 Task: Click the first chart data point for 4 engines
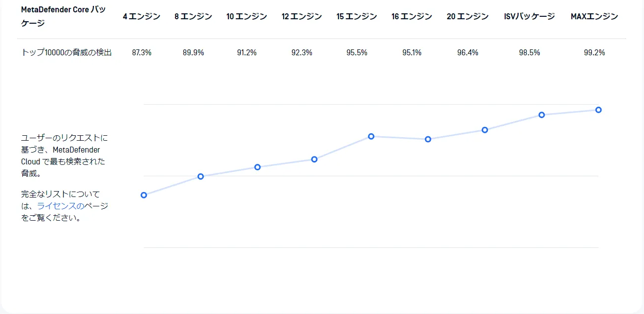point(144,195)
